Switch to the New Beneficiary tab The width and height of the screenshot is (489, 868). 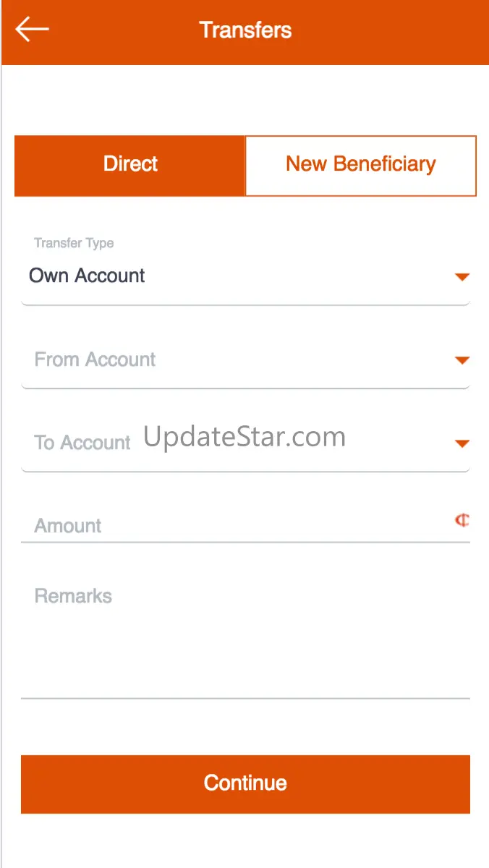(361, 166)
